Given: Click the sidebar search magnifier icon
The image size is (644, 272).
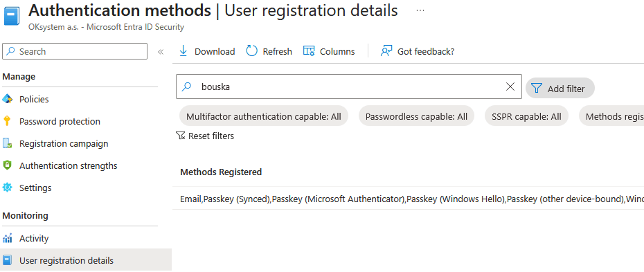Looking at the screenshot, I should [x=11, y=51].
